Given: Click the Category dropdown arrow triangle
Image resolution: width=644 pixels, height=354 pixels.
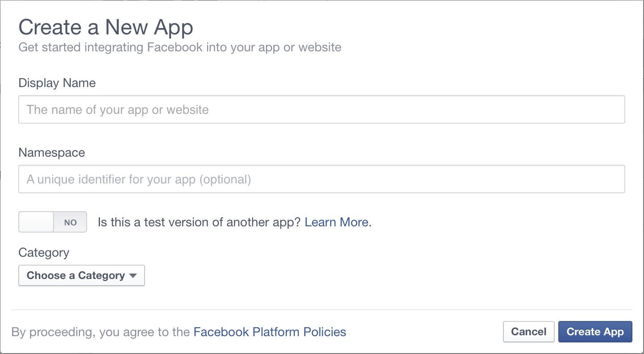Looking at the screenshot, I should [133, 275].
